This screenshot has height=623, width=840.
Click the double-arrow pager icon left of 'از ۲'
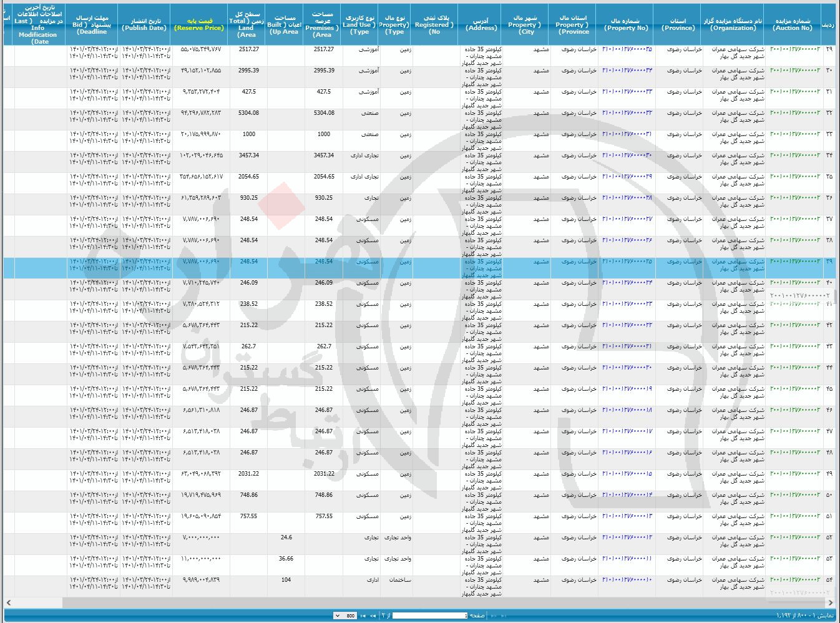pos(373,616)
